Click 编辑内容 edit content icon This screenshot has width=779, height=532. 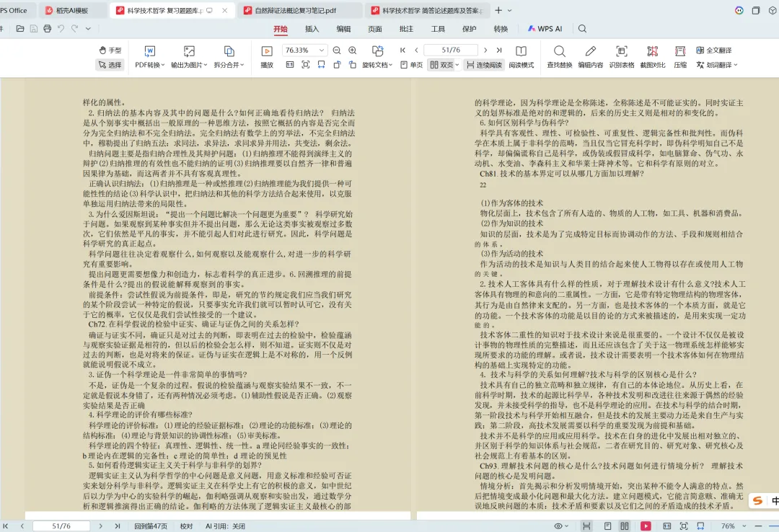pyautogui.click(x=590, y=57)
